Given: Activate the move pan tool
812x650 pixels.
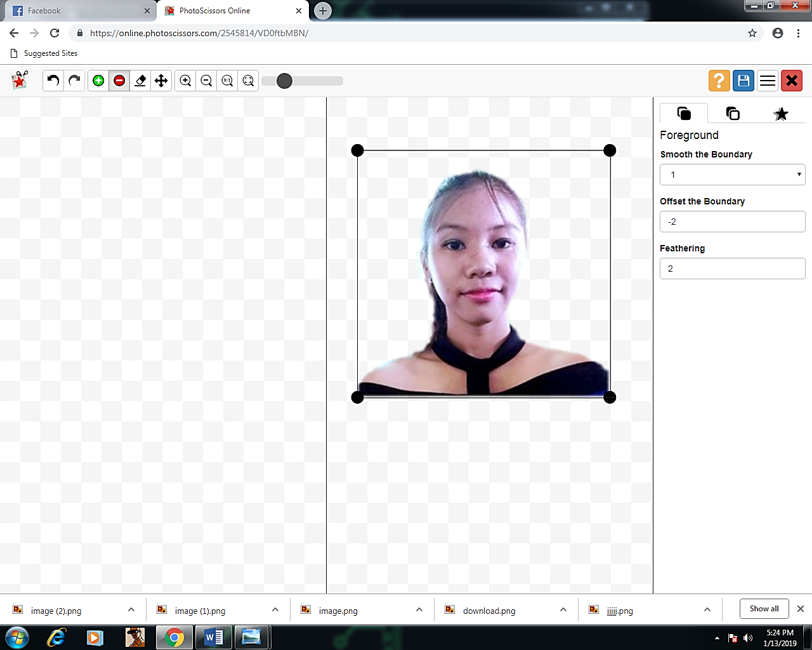Looking at the screenshot, I should click(161, 81).
